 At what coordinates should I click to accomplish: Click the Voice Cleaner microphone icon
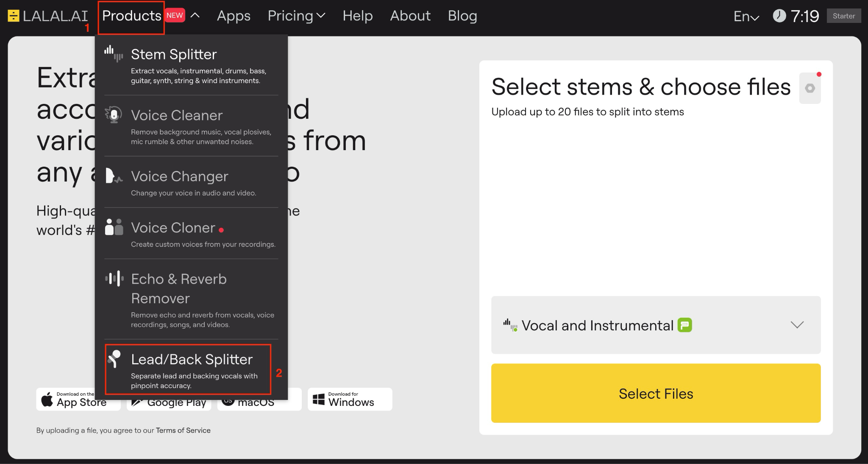click(114, 115)
